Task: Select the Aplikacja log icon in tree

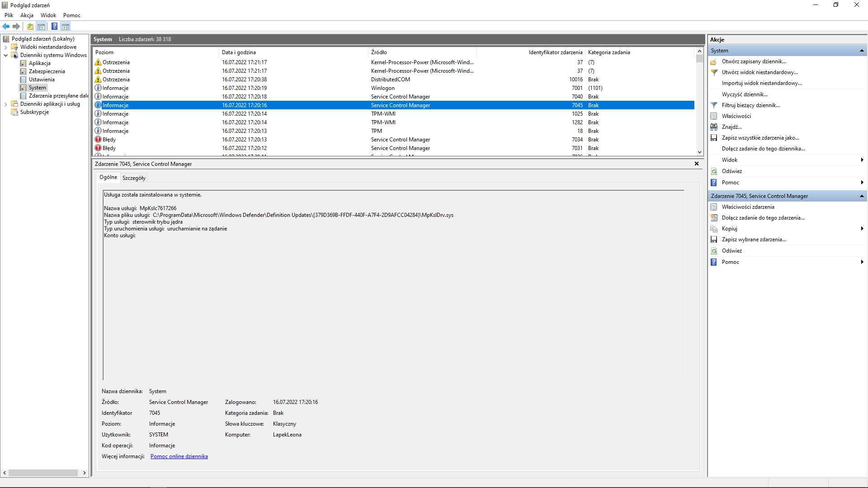Action: pos(24,63)
